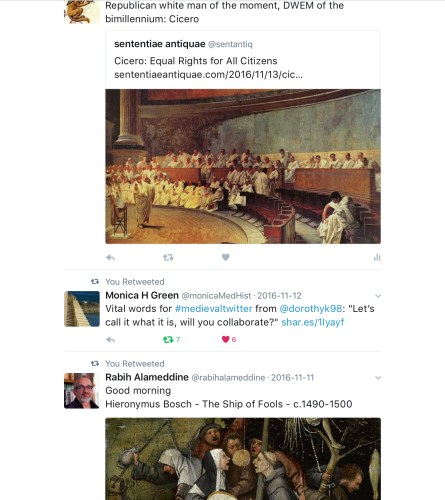
Task: Open the Monica H Green name link
Action: 142,295
